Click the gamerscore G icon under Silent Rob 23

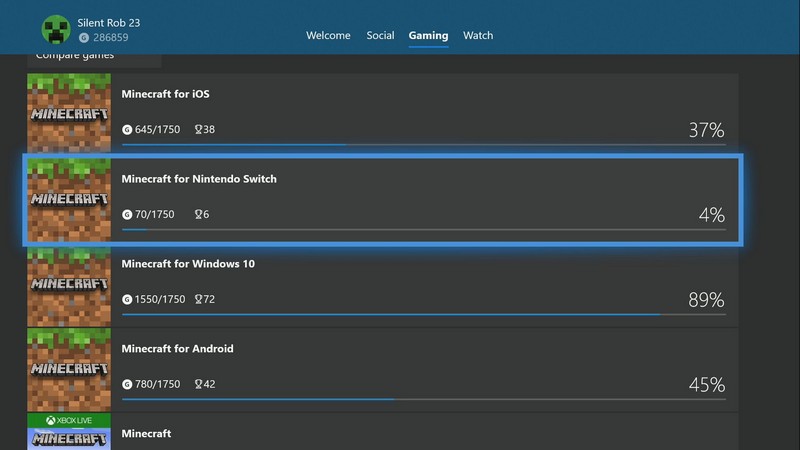click(83, 38)
